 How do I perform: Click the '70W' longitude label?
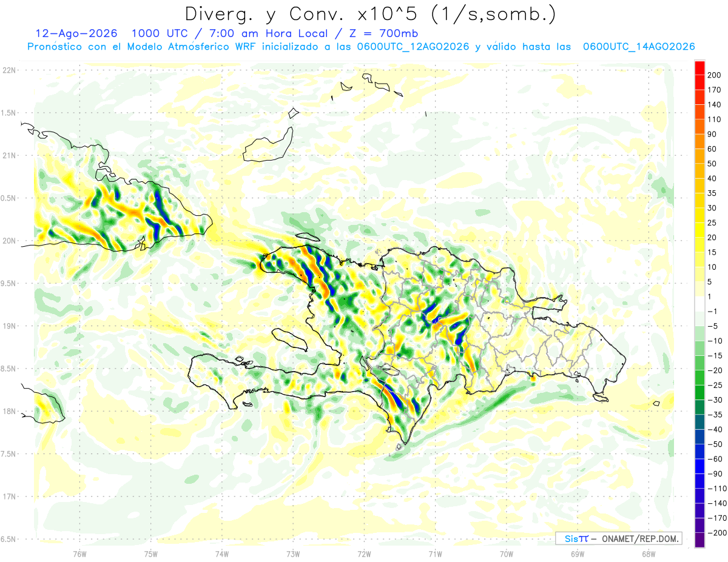click(507, 554)
